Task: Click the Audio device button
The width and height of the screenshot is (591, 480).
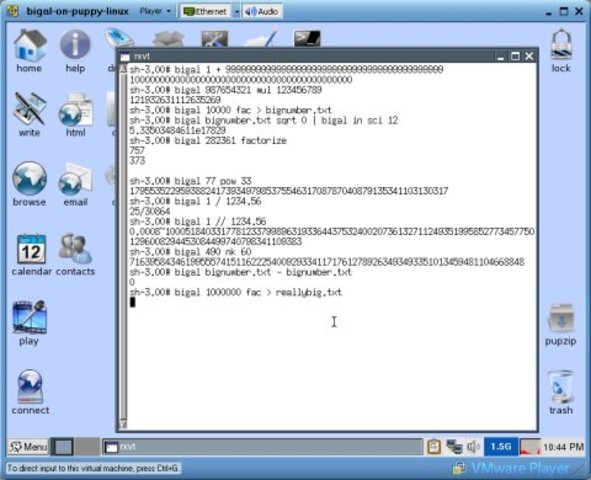Action: tap(262, 11)
